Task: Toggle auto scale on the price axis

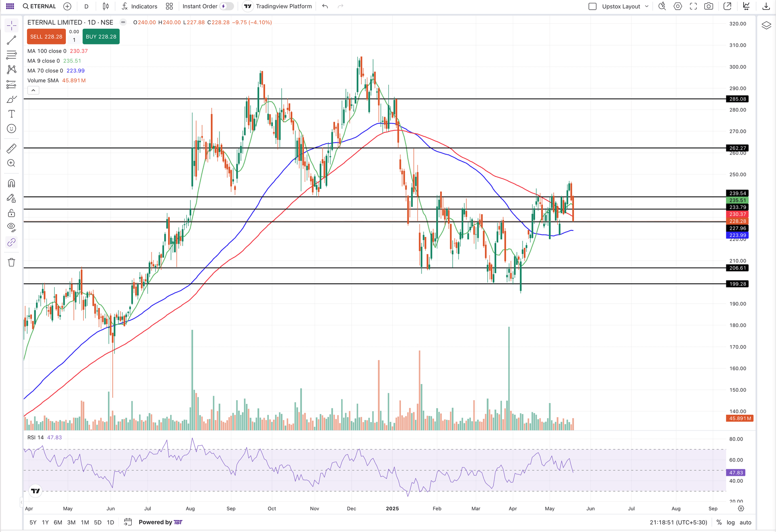Action: point(745,522)
